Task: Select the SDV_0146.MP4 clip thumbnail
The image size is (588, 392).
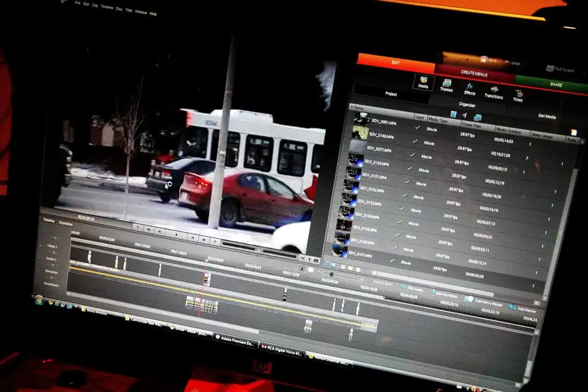Action: click(x=360, y=132)
